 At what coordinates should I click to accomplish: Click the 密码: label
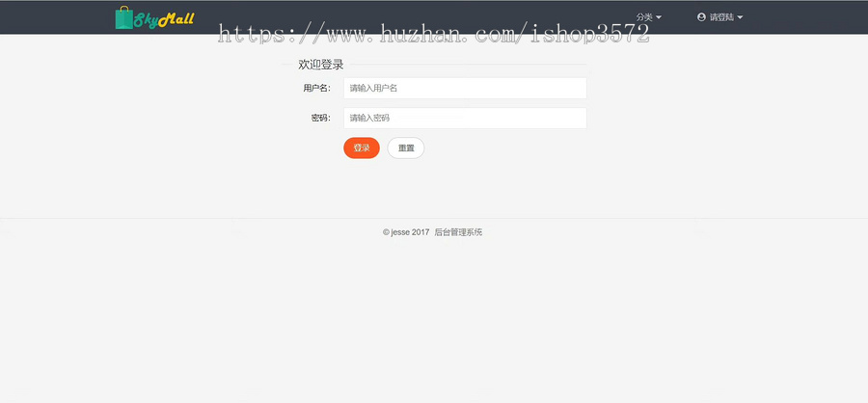point(320,118)
